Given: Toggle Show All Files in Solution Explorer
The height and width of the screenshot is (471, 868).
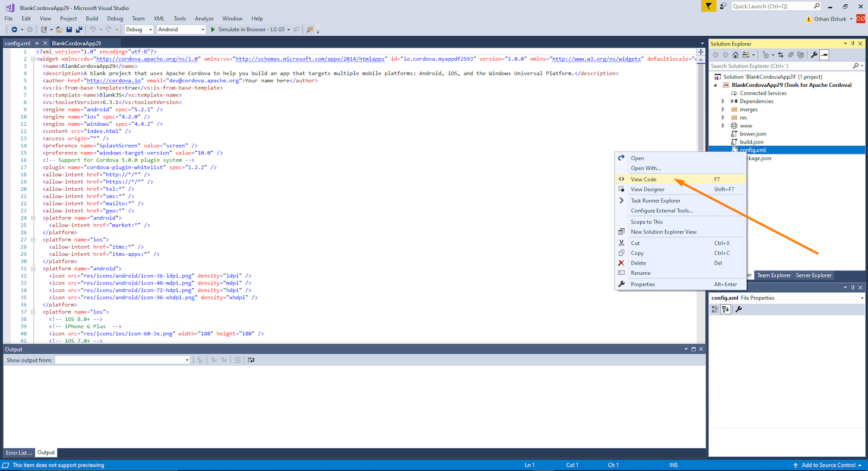Looking at the screenshot, I should point(801,55).
